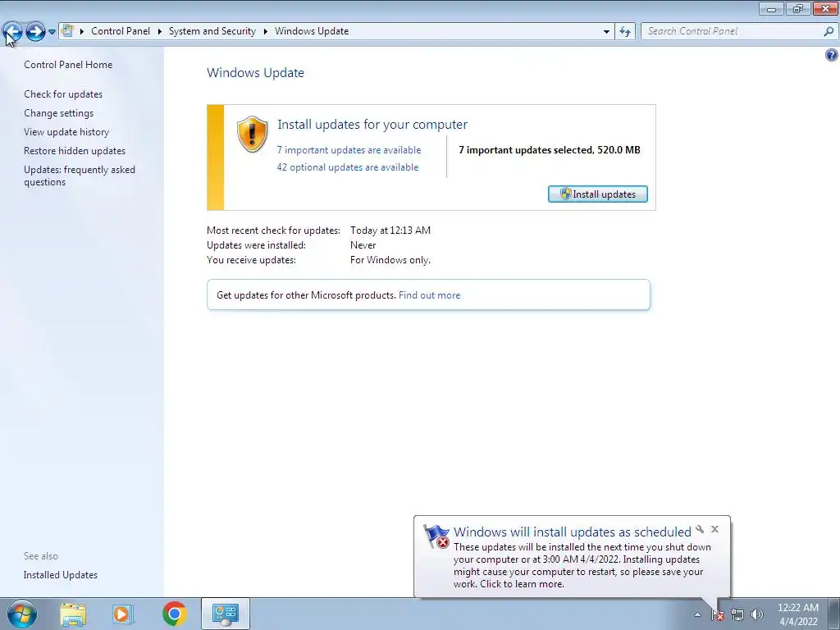Click the Show desktop strip

point(834,614)
